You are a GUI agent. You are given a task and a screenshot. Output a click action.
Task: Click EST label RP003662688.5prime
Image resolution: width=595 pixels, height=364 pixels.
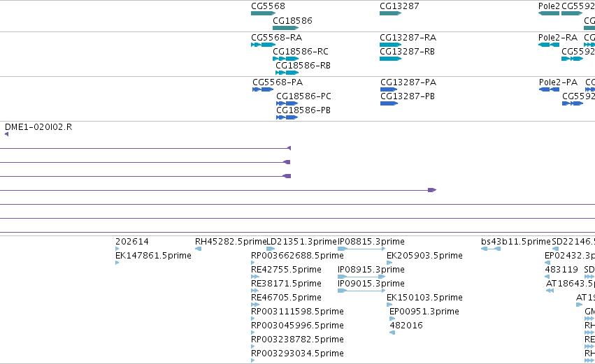[x=298, y=256]
